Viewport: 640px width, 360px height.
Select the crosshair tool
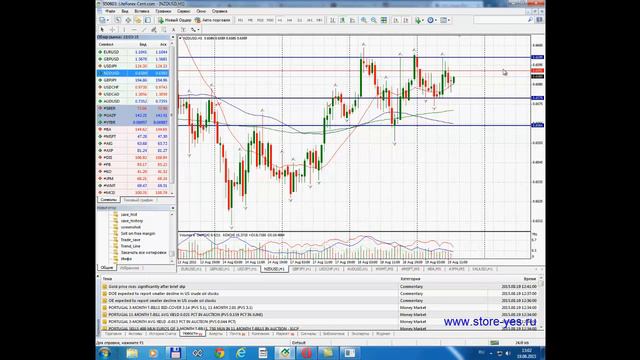[x=112, y=29]
